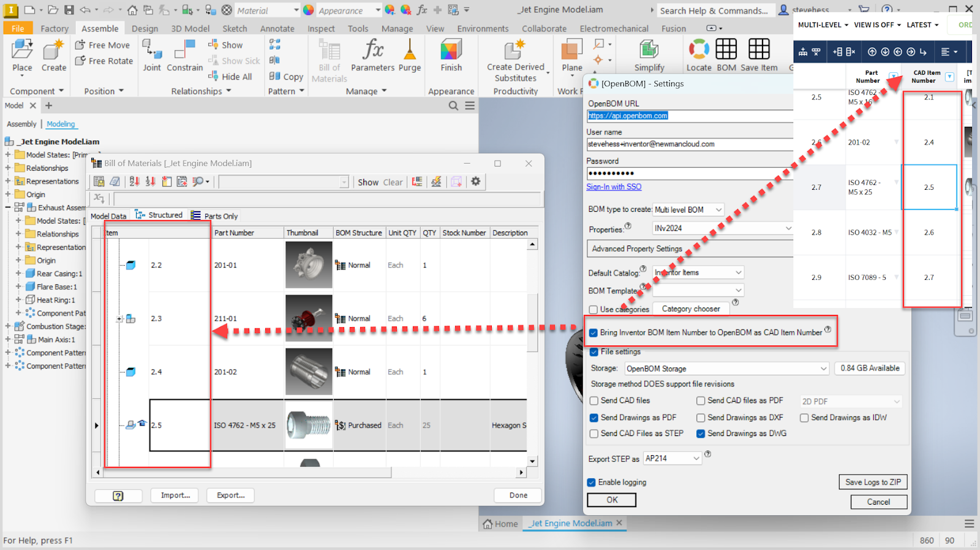Click Copy in the Pattern group
This screenshot has width=980, height=550.
coord(286,77)
